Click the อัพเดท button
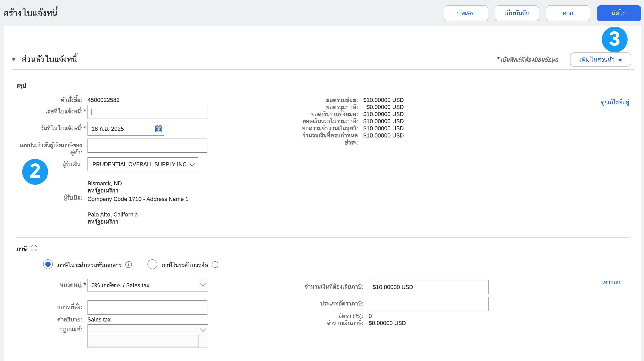The width and height of the screenshot is (644, 361). (465, 13)
